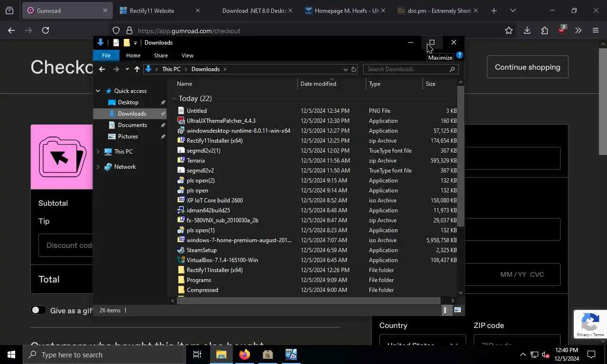The image size is (607, 364).
Task: Open the File tab in File Explorer
Action: click(x=106, y=55)
